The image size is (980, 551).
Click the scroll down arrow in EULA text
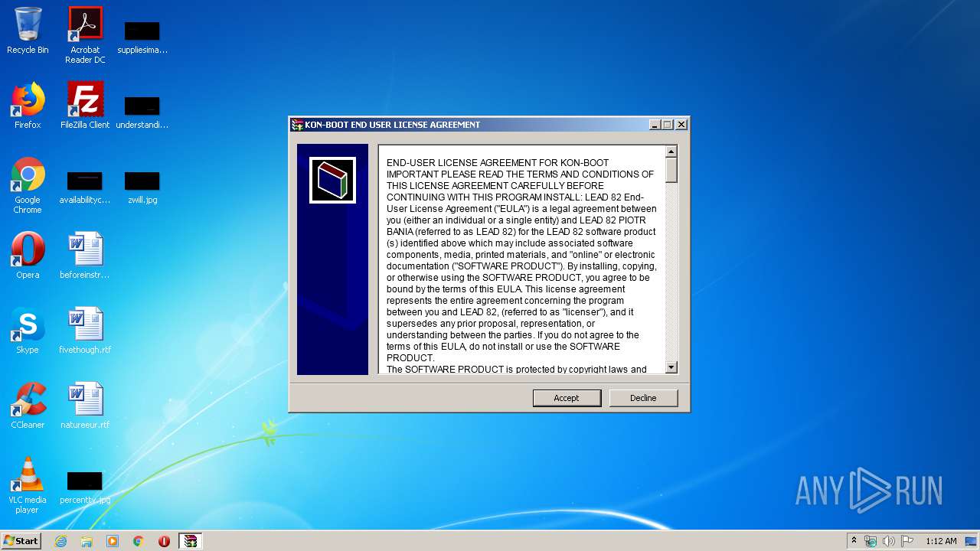[671, 367]
